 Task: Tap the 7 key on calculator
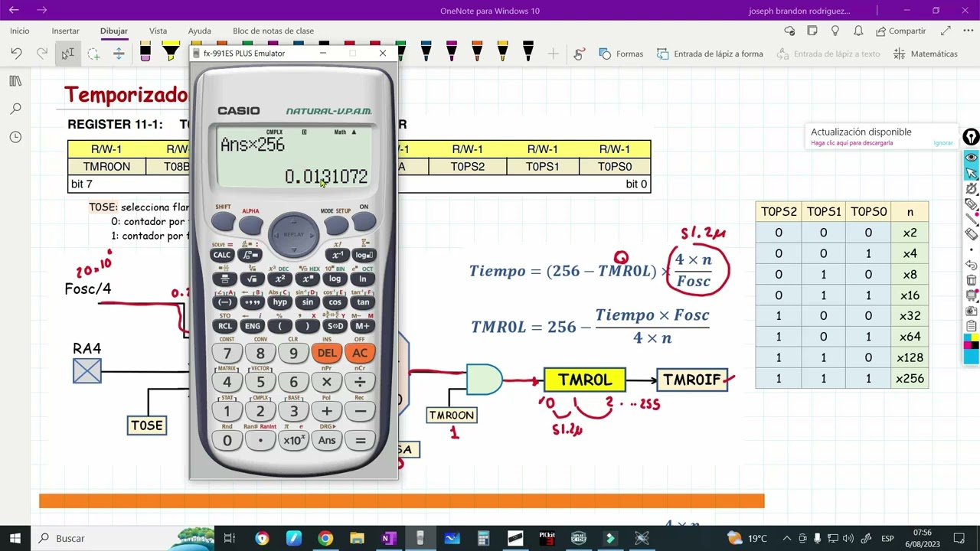pos(227,353)
